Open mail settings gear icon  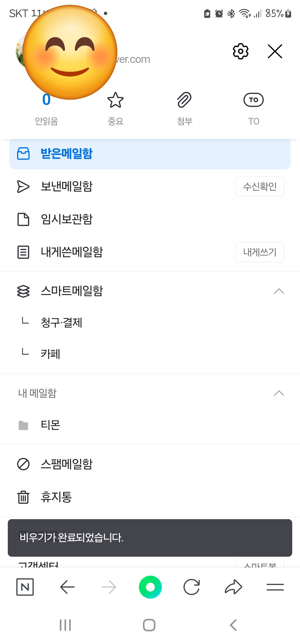[240, 51]
